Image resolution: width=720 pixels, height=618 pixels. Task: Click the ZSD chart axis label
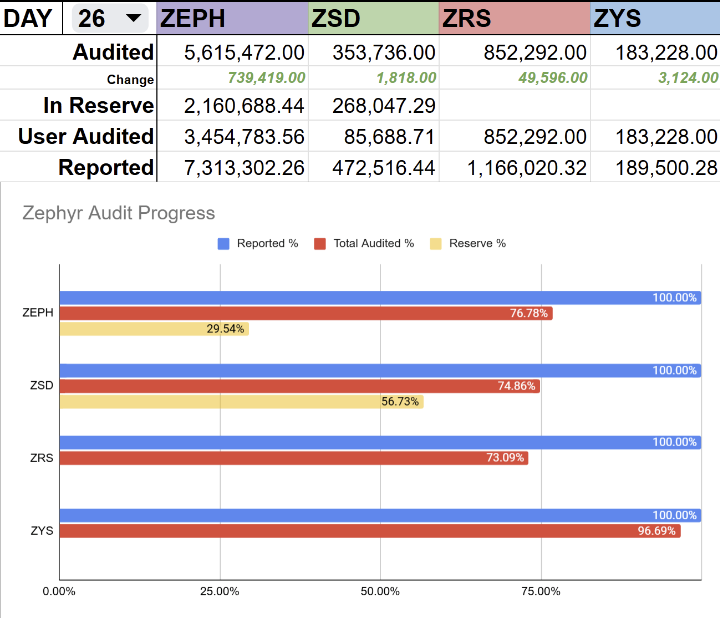[x=41, y=385]
